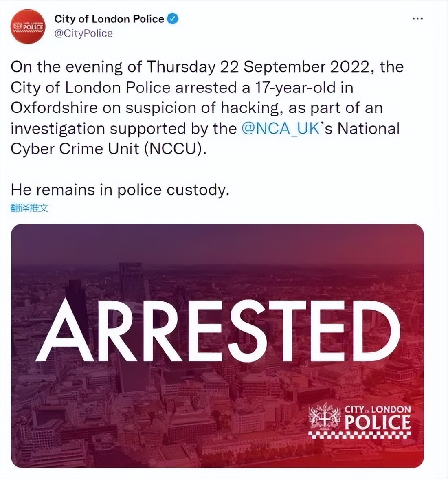
Task: Click the translate tweet link (翻译推文)
Action: [x=29, y=209]
